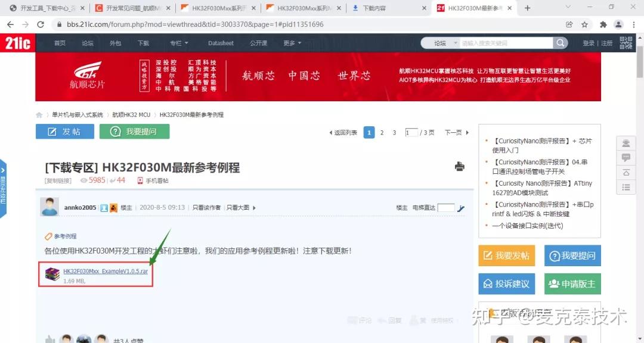Click the list icon at right screen edge
Viewport: 644px width, 343px height.
pyautogui.click(x=625, y=187)
